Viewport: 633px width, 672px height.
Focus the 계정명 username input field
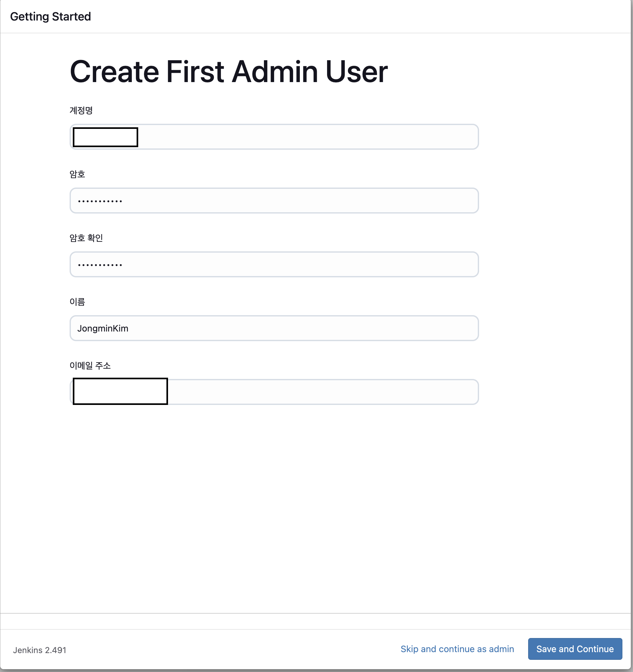coord(304,137)
